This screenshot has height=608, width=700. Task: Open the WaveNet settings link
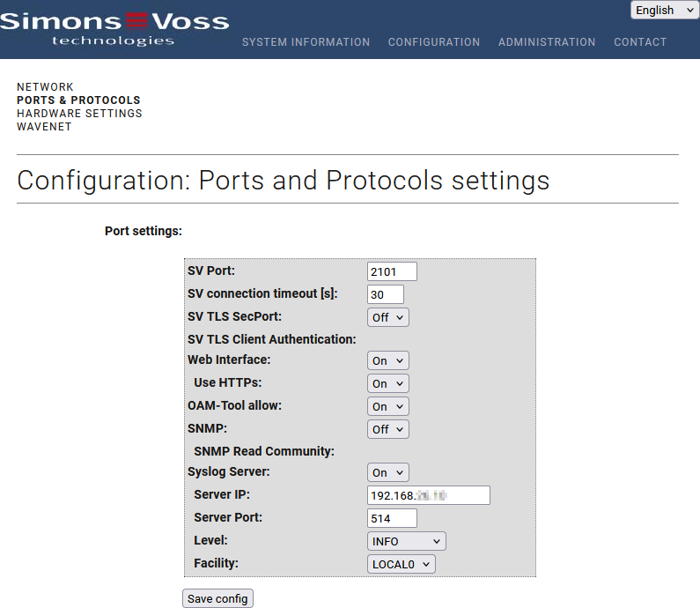point(44,127)
